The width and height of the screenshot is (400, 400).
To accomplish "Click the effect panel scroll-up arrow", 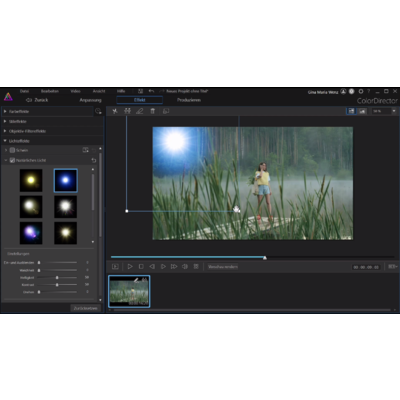I will click(100, 148).
